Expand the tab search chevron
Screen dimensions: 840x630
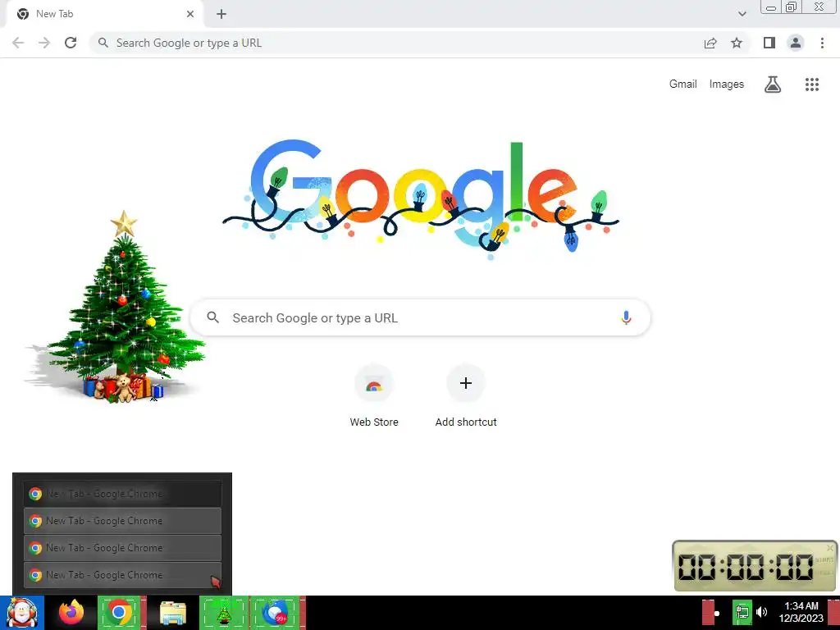(742, 14)
